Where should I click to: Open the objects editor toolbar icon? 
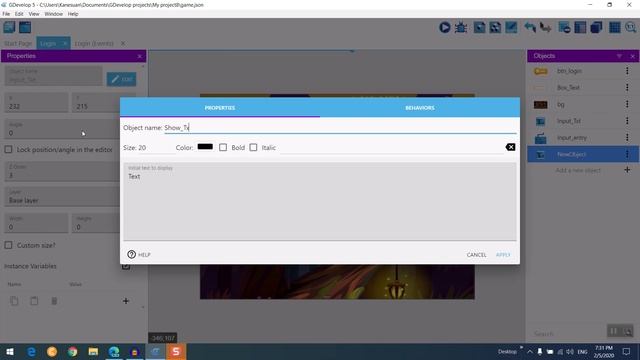tap(479, 27)
